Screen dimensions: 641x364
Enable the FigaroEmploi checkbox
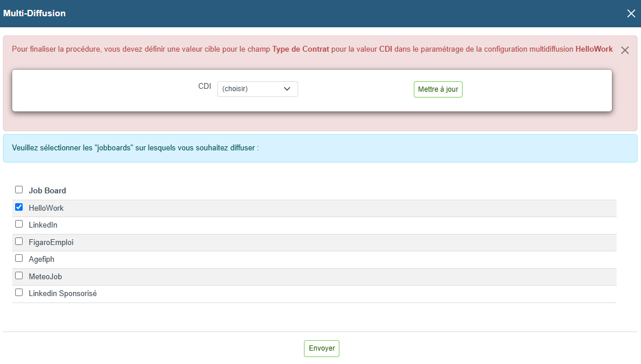(x=19, y=242)
